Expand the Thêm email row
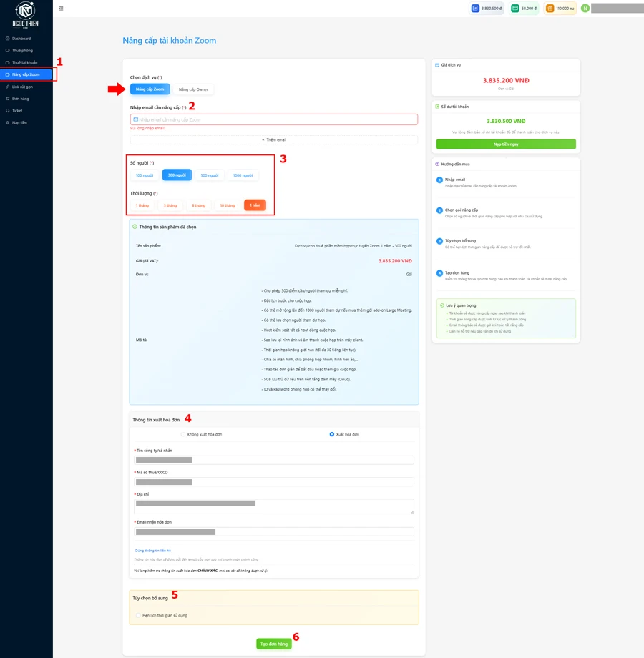 [273, 140]
